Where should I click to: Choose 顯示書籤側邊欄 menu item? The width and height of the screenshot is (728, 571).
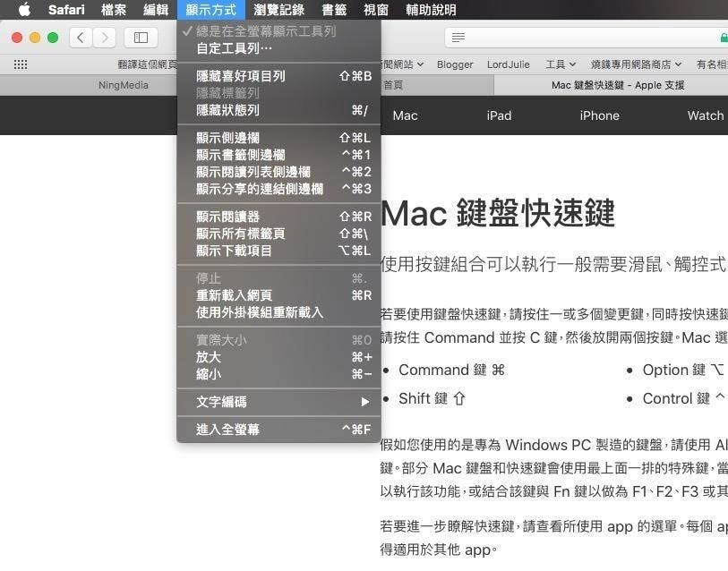click(279, 155)
